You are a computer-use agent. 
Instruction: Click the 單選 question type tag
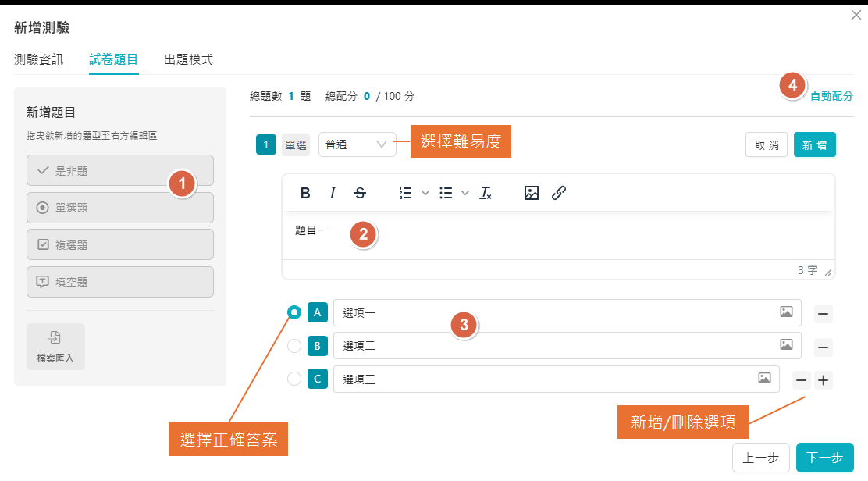296,145
